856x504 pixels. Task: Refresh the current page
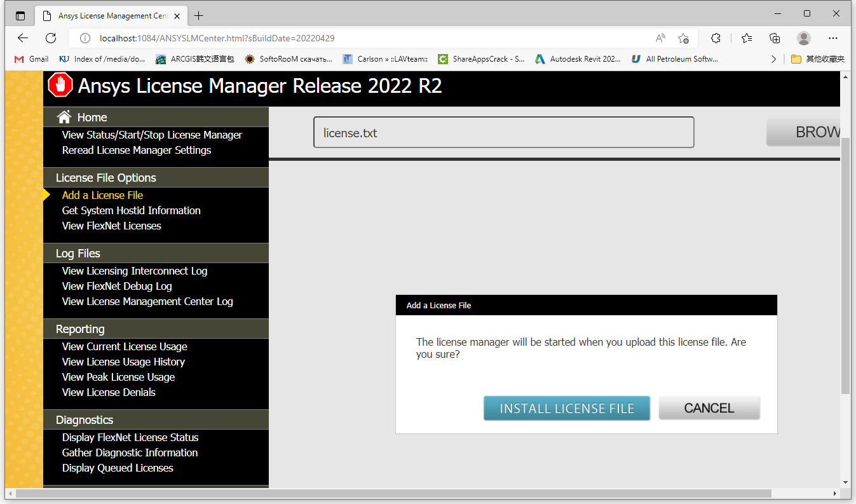[51, 38]
